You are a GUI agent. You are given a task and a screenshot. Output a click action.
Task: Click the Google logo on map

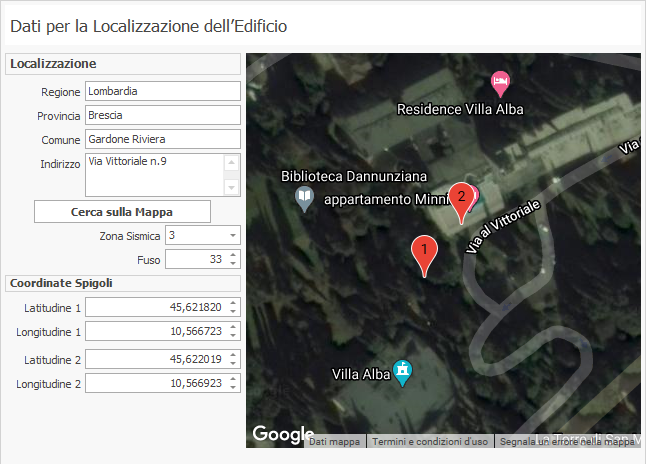point(282,434)
